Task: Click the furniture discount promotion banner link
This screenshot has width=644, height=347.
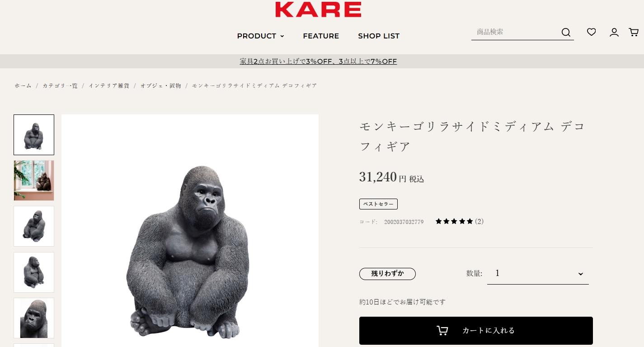Action: point(318,61)
